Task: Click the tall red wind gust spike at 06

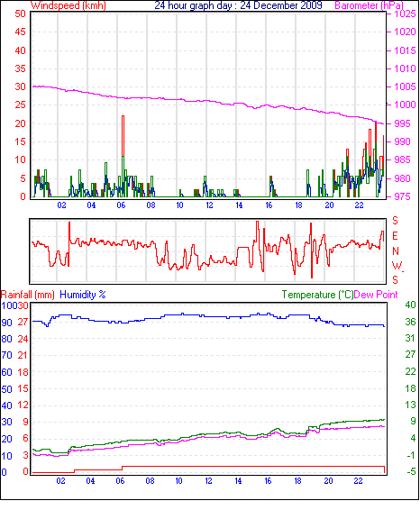Action: [x=123, y=136]
